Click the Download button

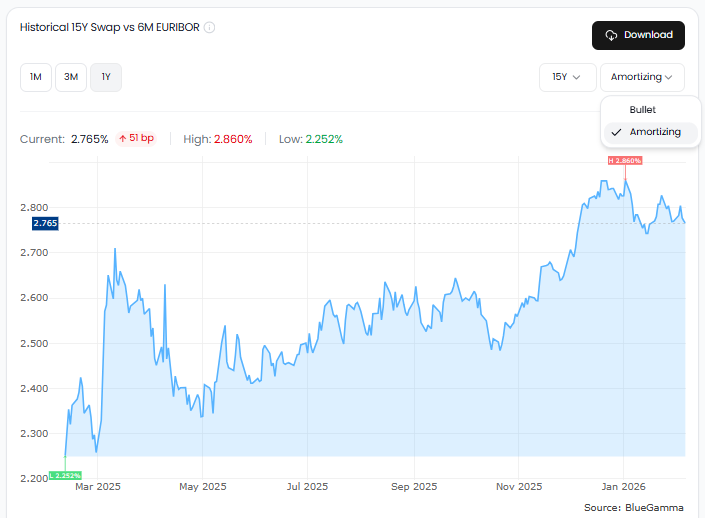[638, 35]
